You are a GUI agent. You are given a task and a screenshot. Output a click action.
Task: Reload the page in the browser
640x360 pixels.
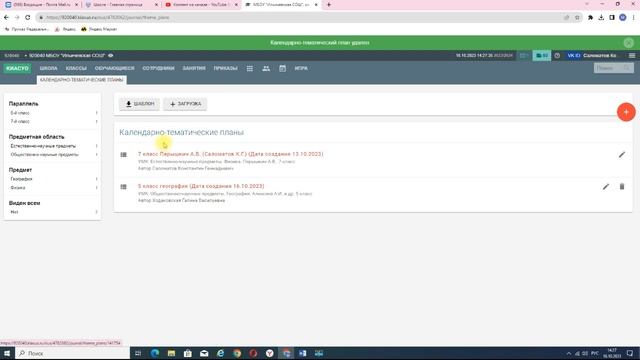[27, 18]
